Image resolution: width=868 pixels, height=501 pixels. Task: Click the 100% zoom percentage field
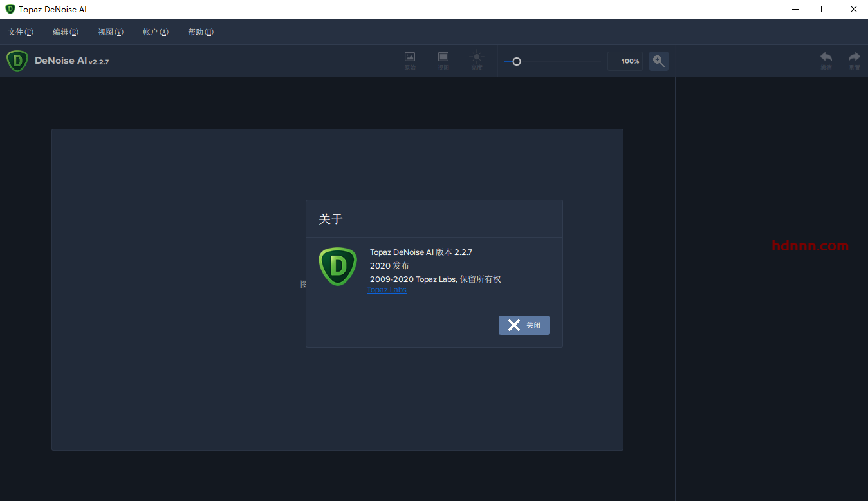point(625,61)
